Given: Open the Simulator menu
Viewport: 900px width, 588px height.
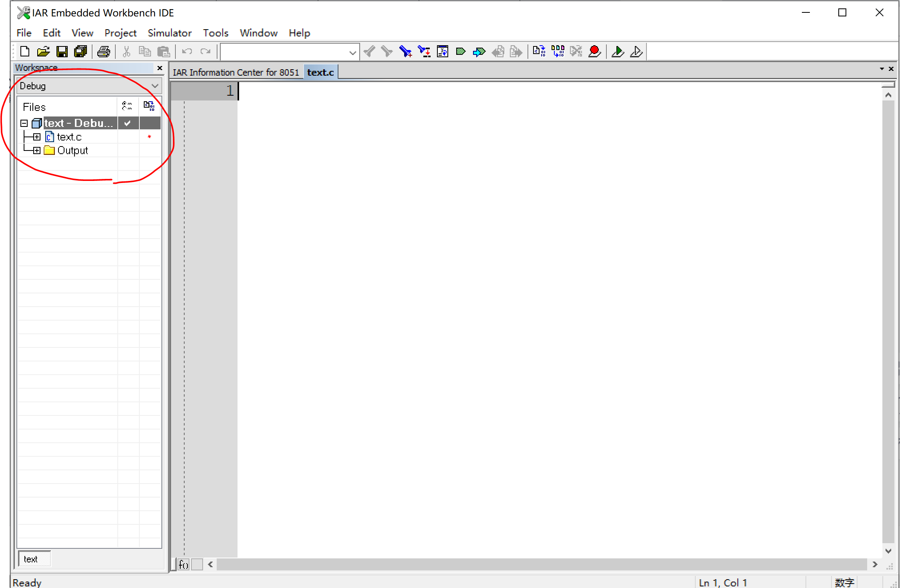Looking at the screenshot, I should (169, 33).
